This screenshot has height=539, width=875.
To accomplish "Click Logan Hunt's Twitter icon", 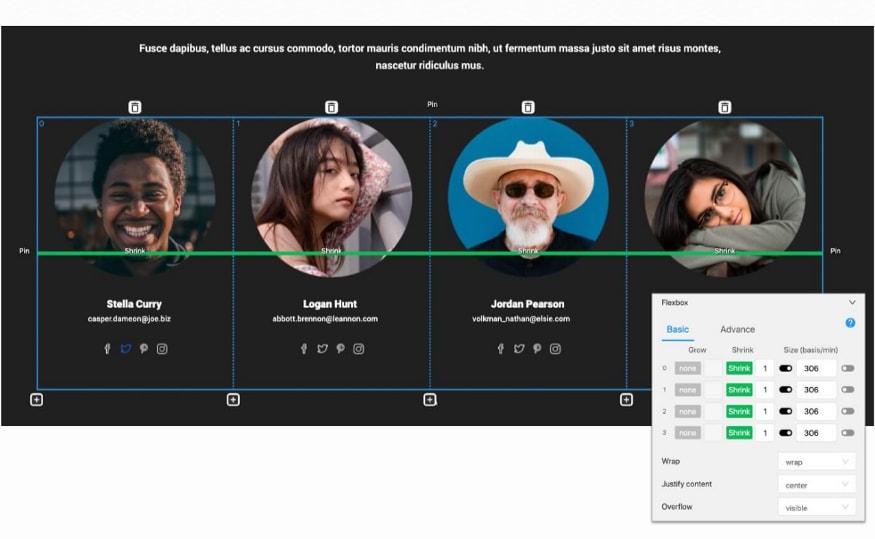I will point(322,349).
